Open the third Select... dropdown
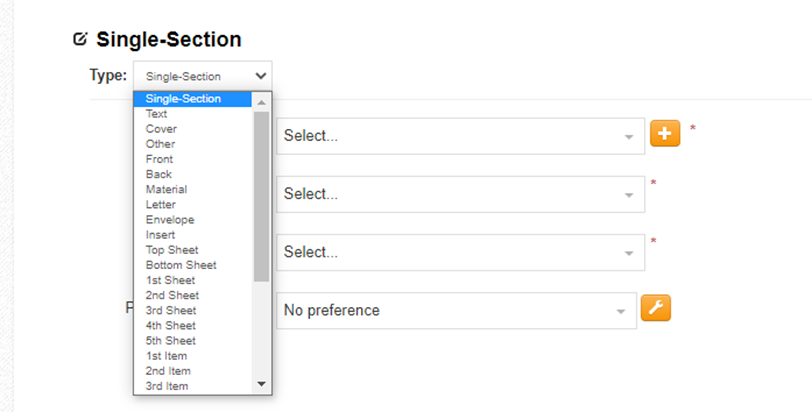Screen dimensions: 812x412 [460, 252]
